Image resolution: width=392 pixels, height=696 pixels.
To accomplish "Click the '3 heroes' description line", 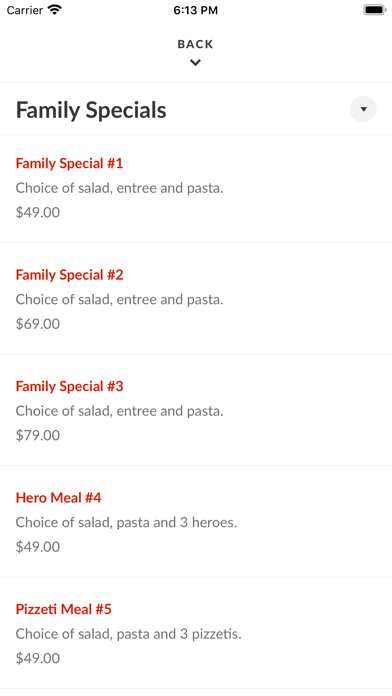I will click(127, 522).
